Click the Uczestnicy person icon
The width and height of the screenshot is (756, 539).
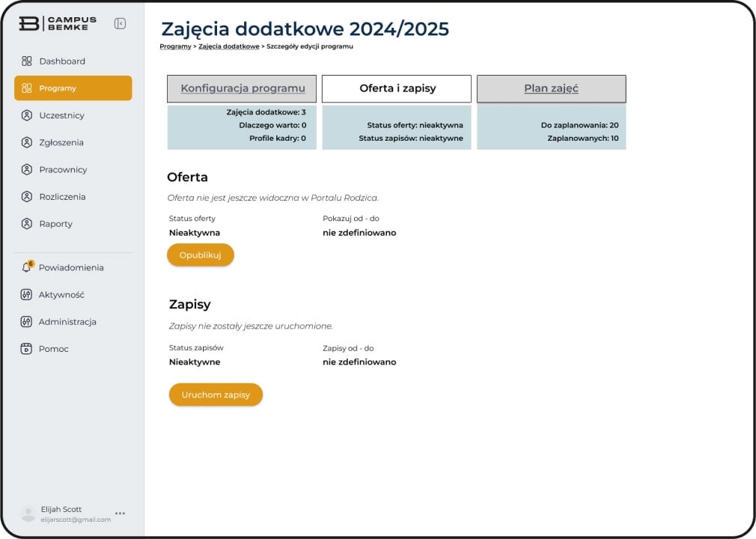(x=27, y=115)
